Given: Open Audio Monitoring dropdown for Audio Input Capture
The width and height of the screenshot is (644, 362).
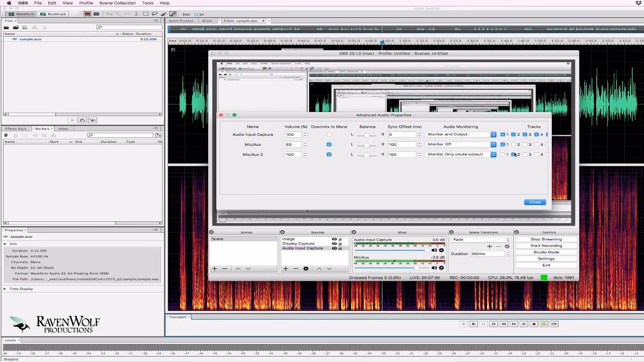Looking at the screenshot, I should [x=461, y=135].
